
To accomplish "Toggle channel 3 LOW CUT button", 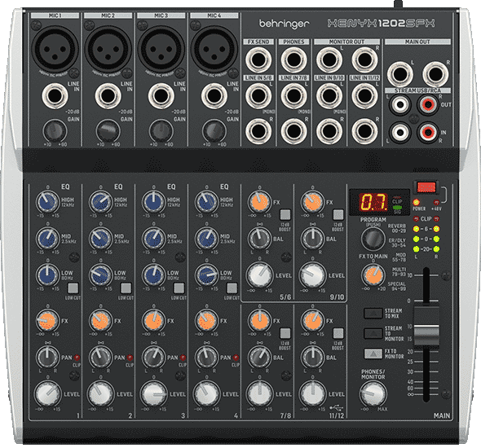I will point(179,288).
